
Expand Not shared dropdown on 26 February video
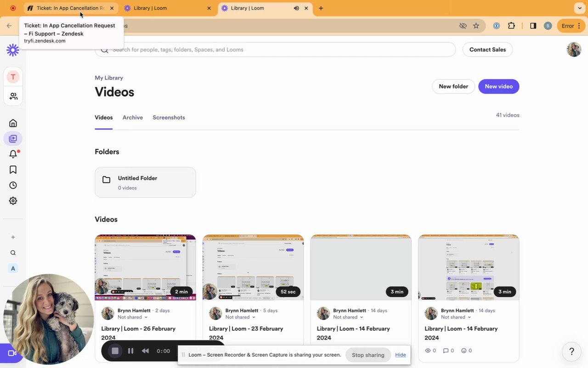click(132, 317)
